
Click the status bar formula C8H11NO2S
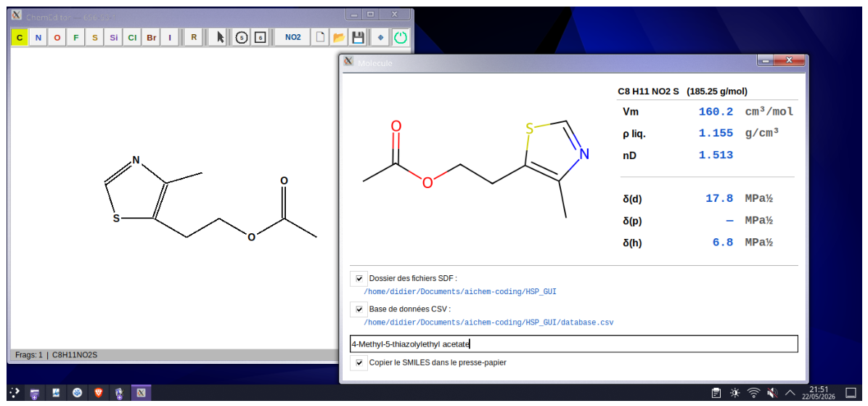point(75,354)
